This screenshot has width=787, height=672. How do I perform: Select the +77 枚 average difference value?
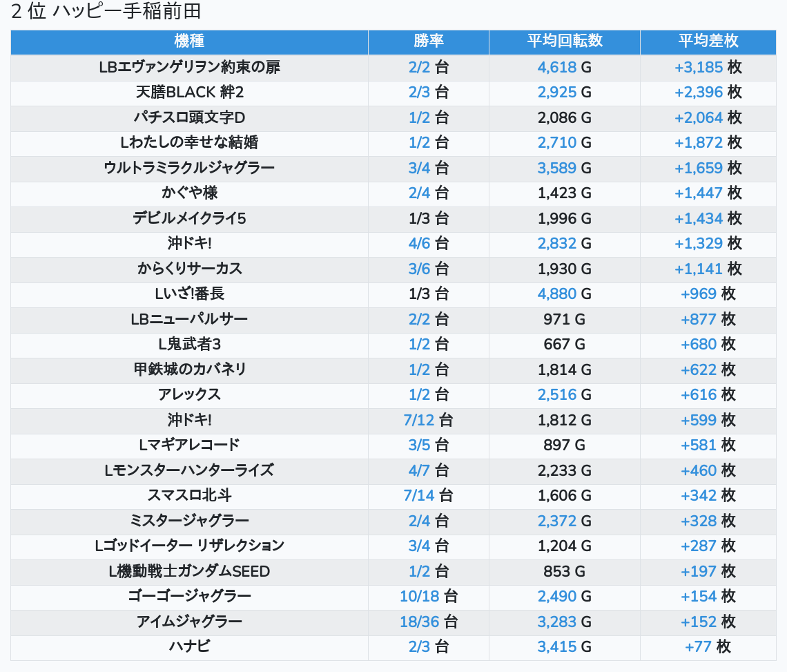pos(708,647)
